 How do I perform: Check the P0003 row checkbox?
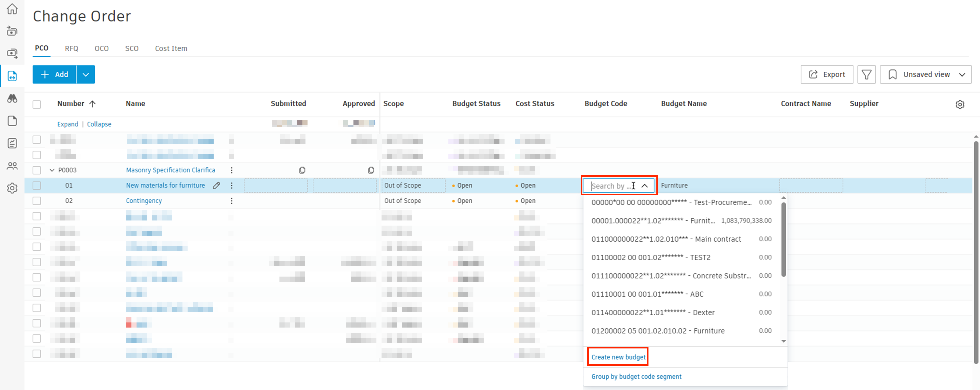37,170
